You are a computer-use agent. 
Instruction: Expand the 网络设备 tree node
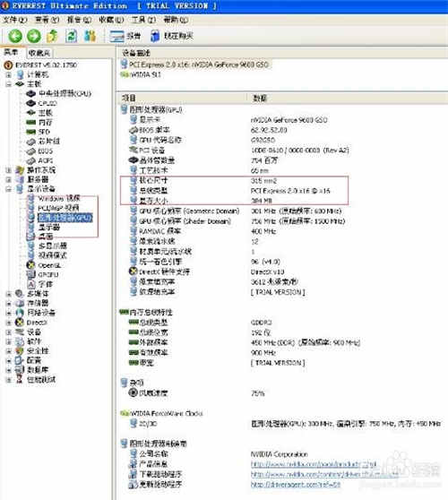pos(9,313)
